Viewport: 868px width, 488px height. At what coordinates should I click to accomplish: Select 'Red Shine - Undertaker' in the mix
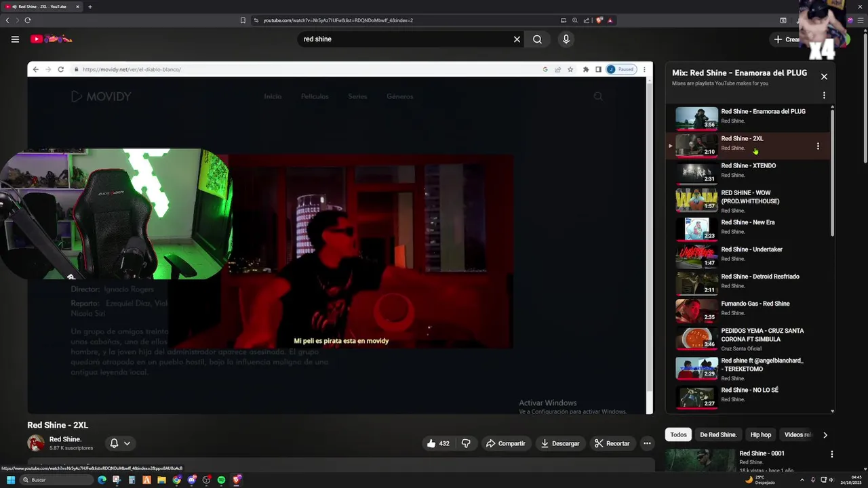coord(747,256)
